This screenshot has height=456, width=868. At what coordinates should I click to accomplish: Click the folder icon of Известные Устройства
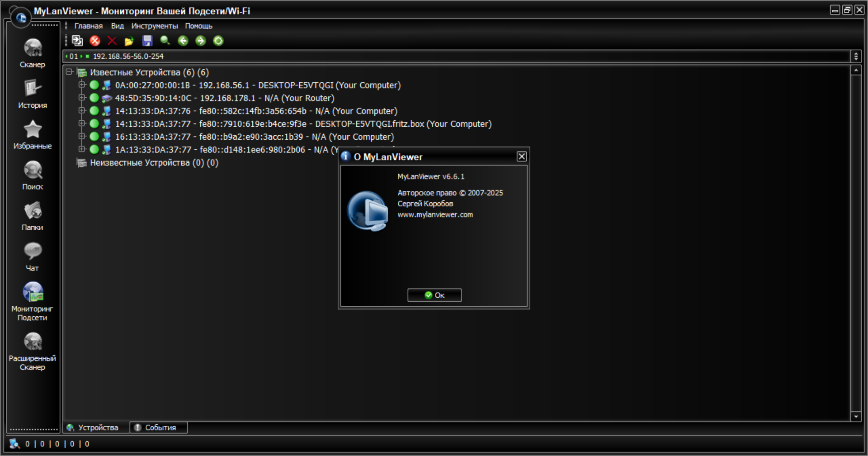click(82, 72)
